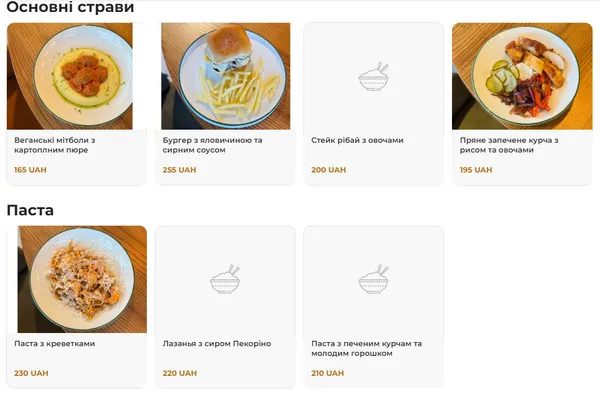Click the bowl placeholder icon for Стейк рібай
600x397 pixels.
(x=373, y=76)
